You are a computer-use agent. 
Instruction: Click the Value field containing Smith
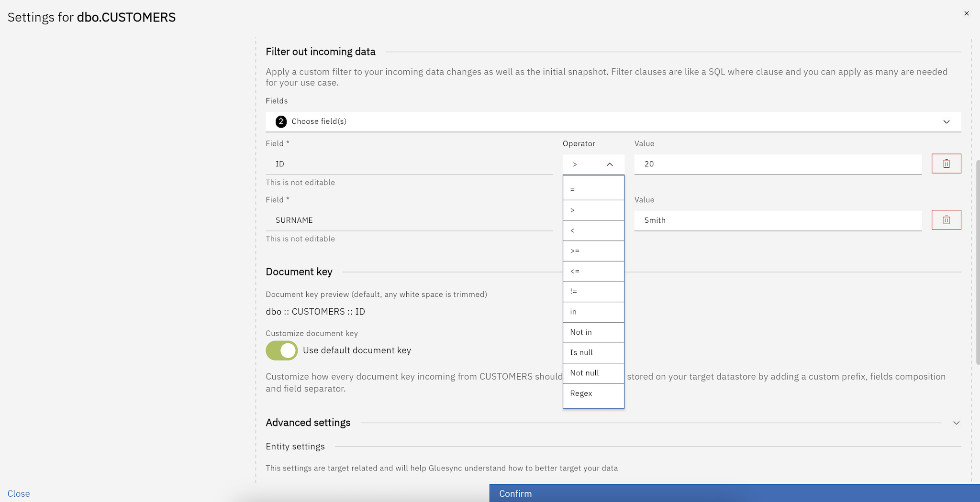tap(778, 220)
